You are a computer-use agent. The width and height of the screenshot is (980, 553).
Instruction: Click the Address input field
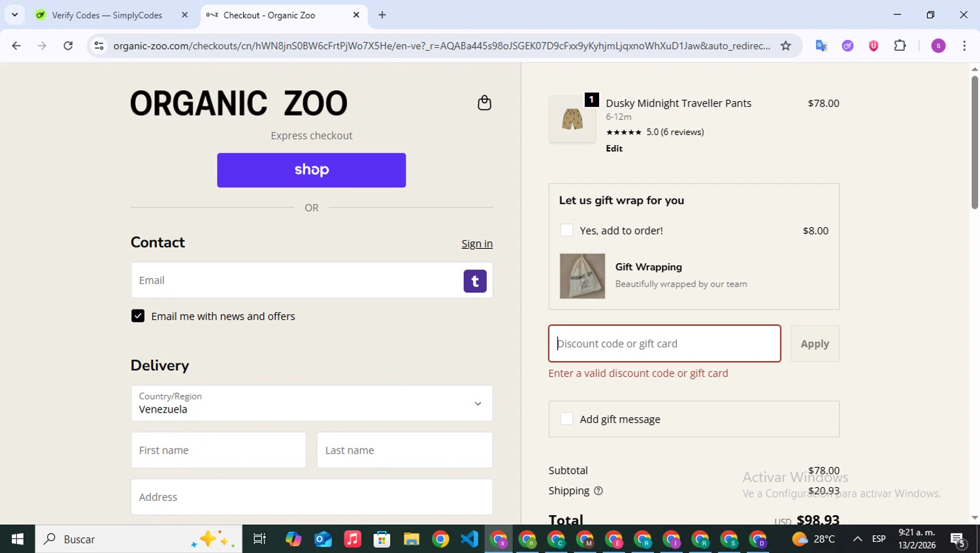[312, 498]
